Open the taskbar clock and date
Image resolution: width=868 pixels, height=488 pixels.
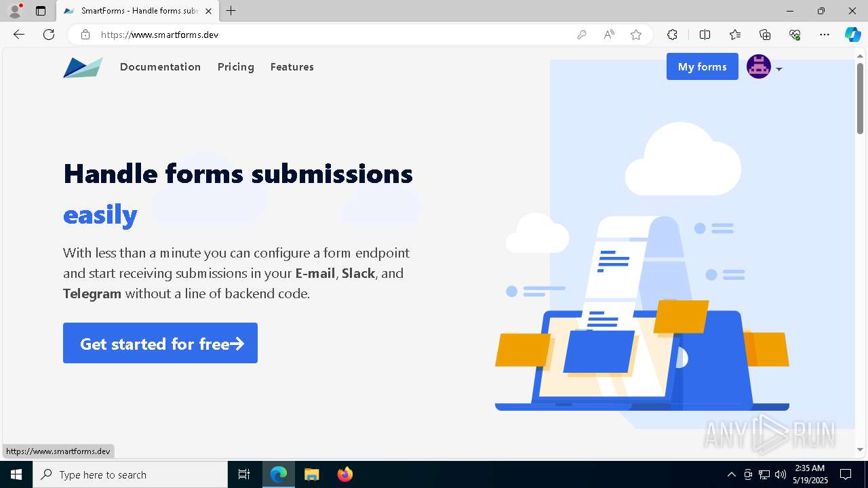pos(810,474)
